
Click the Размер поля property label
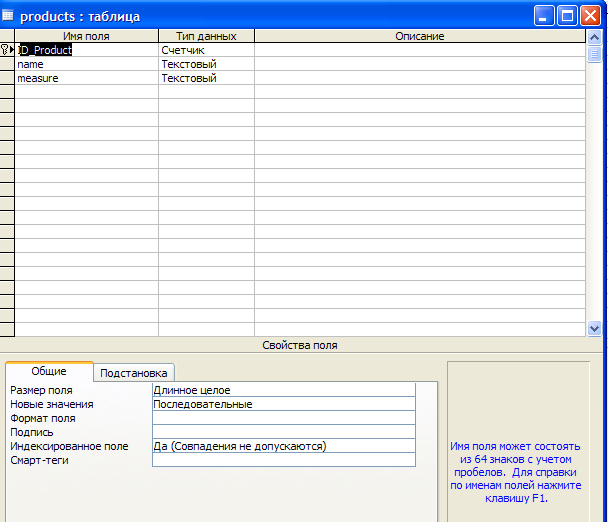point(41,390)
